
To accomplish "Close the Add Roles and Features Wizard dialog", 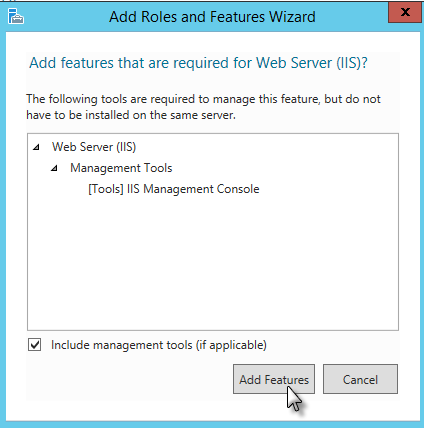I will (405, 12).
